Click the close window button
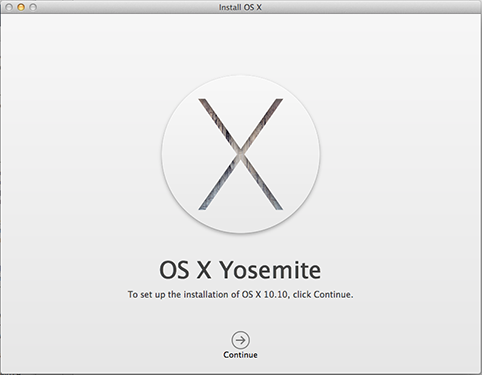Image resolution: width=482 pixels, height=375 pixels. [9, 7]
